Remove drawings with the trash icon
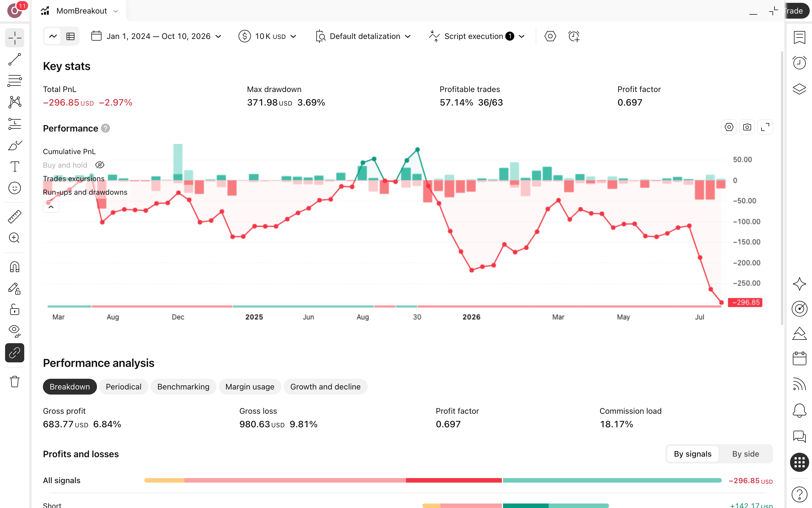 click(15, 382)
